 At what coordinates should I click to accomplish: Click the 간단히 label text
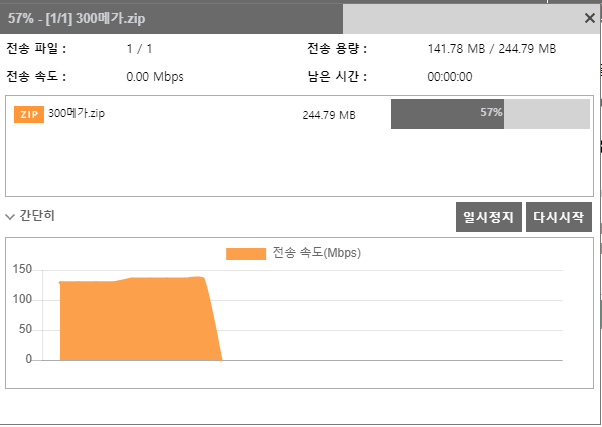(x=37, y=216)
